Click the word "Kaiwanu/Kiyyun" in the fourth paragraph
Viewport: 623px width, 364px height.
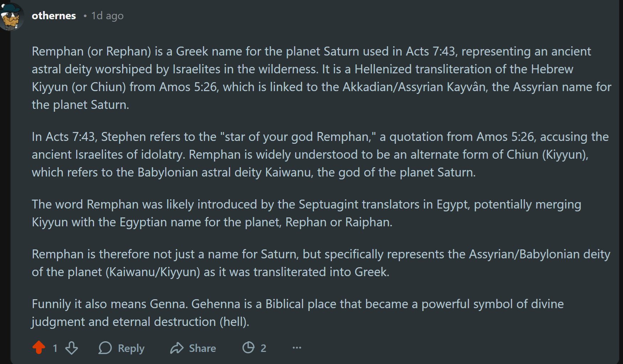[152, 272]
